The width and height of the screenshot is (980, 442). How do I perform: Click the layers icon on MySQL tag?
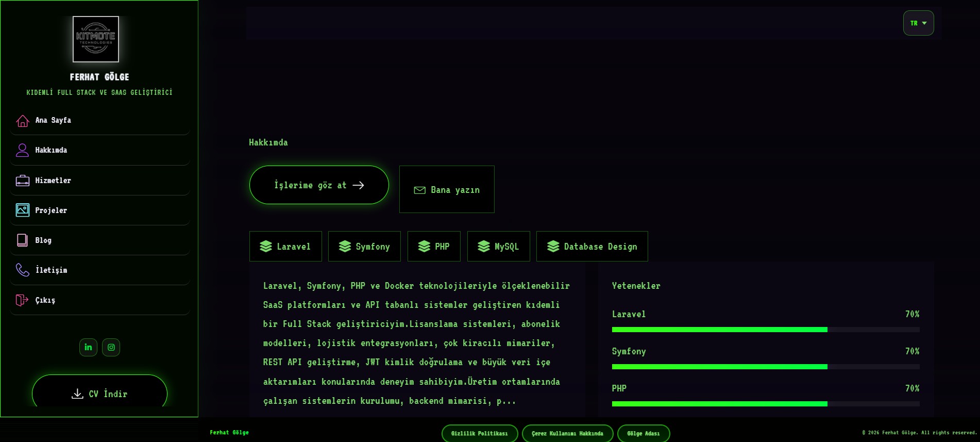tap(484, 247)
